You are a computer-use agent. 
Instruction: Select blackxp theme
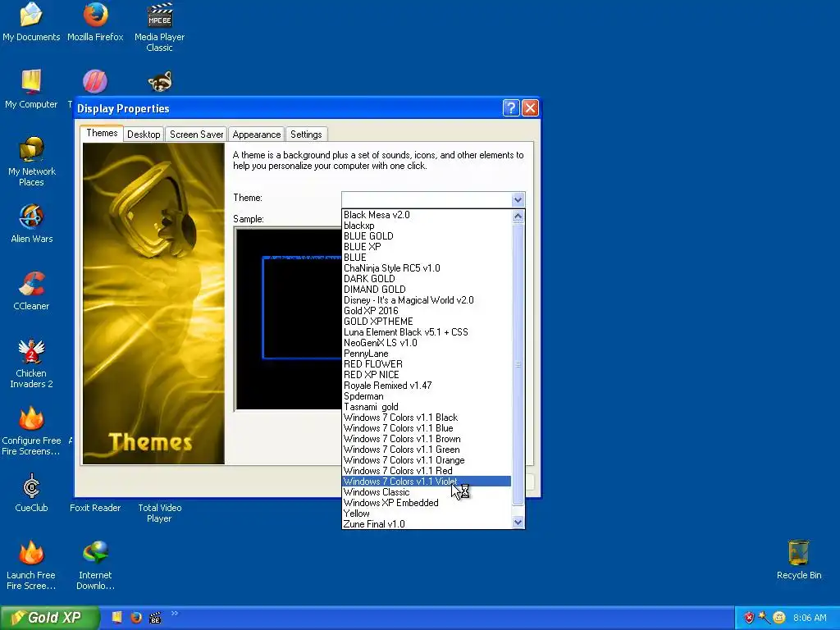coord(427,226)
